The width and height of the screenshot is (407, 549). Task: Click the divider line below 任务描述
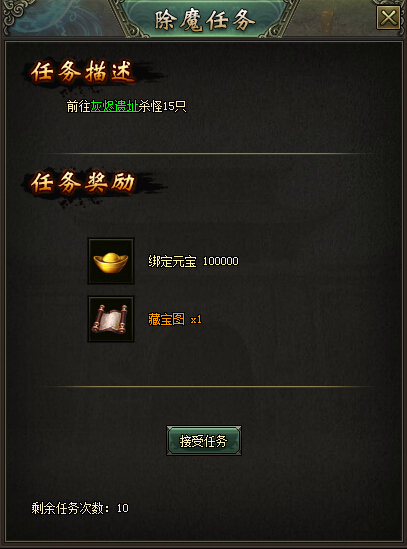(x=204, y=153)
